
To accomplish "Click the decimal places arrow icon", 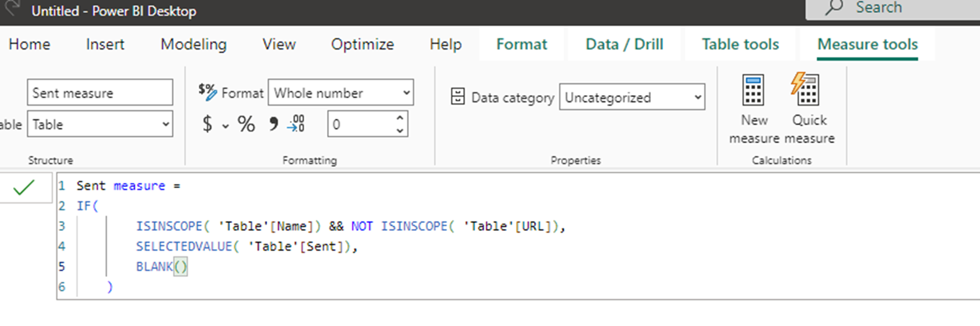I will 296,124.
